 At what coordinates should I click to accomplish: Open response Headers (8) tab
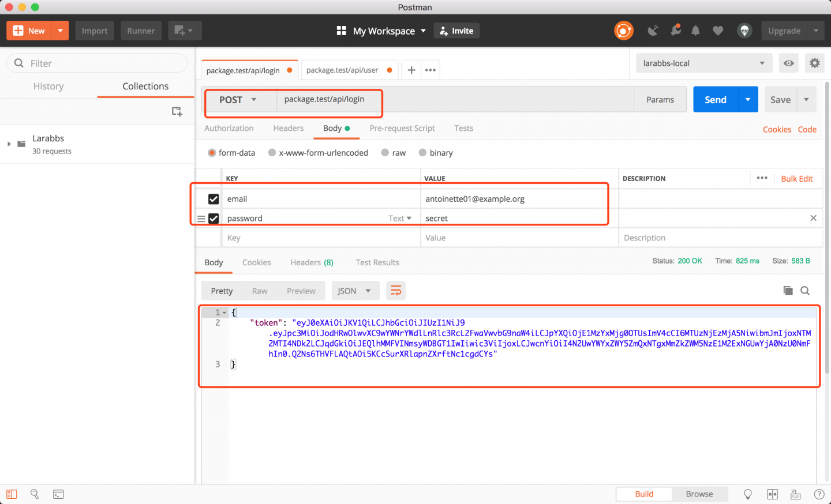312,262
